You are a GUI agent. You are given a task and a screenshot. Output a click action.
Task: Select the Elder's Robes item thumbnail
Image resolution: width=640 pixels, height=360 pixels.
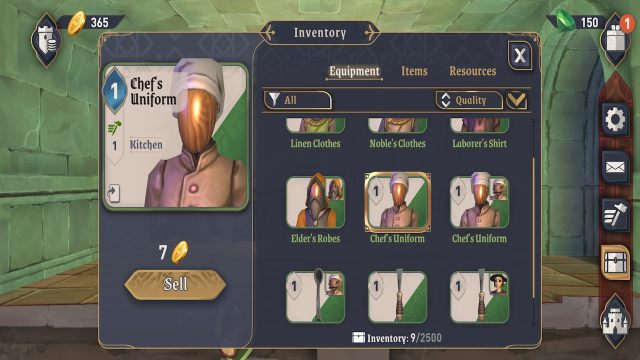(315, 202)
